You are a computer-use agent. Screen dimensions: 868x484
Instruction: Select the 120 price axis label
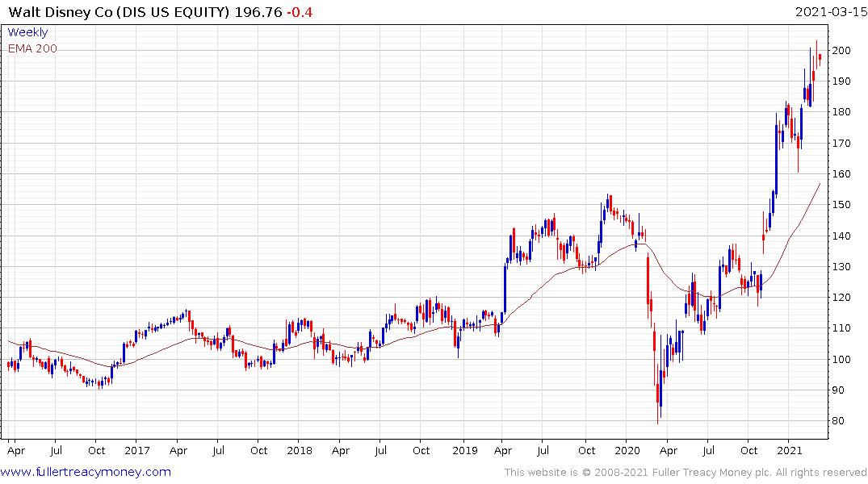(841, 298)
